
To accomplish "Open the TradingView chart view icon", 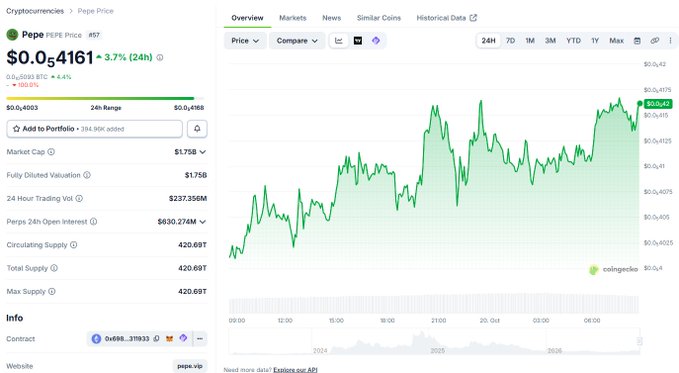I will 358,41.
